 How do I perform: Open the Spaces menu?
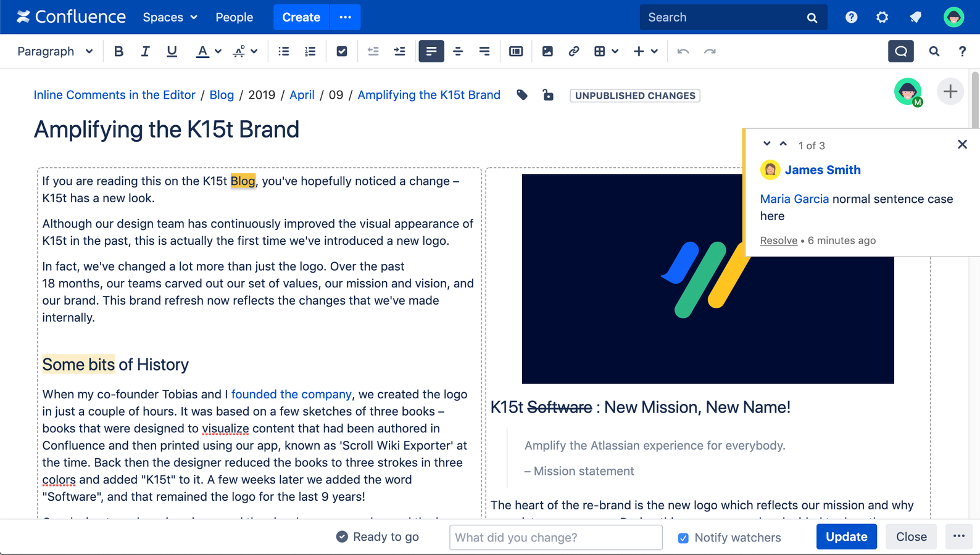(170, 17)
